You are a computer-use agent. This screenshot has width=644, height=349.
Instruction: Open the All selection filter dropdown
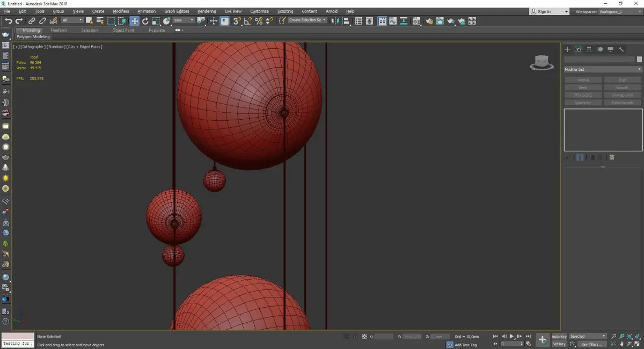pos(72,20)
